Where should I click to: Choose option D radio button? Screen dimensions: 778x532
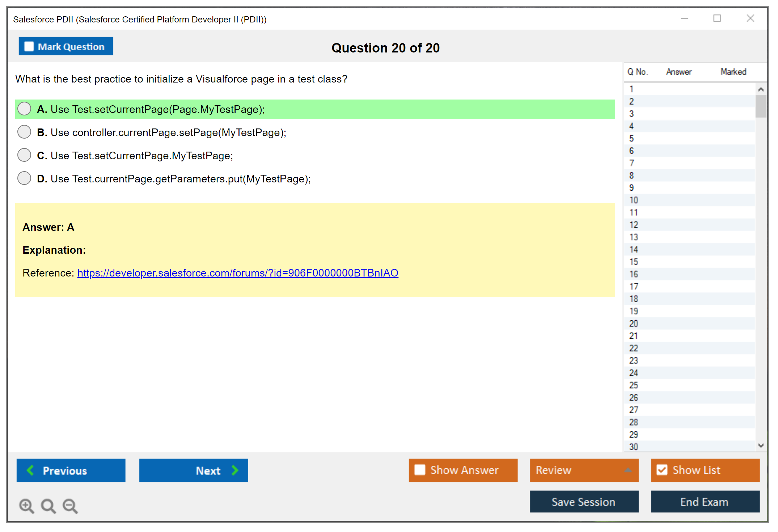tap(24, 178)
